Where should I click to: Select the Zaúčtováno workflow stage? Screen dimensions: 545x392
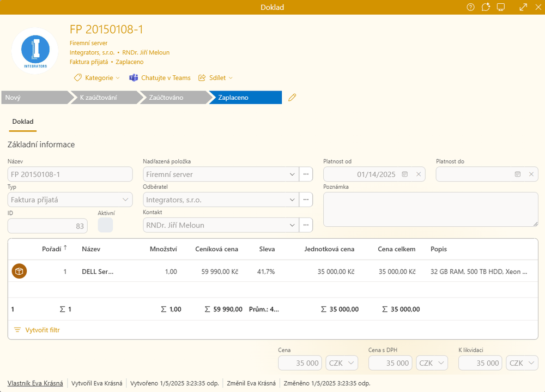click(x=167, y=98)
